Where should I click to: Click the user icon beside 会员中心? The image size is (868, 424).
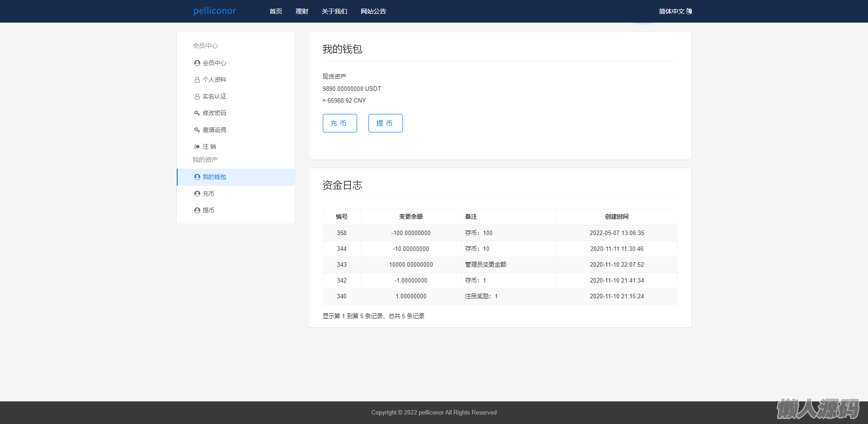[197, 63]
